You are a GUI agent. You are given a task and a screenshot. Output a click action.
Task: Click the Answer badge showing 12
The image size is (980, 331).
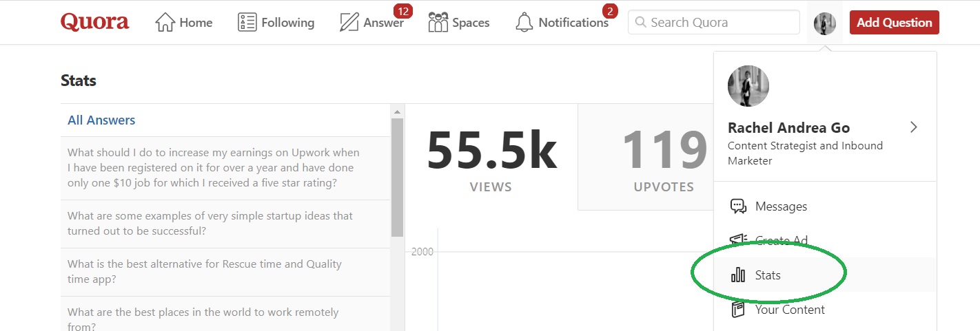point(402,11)
